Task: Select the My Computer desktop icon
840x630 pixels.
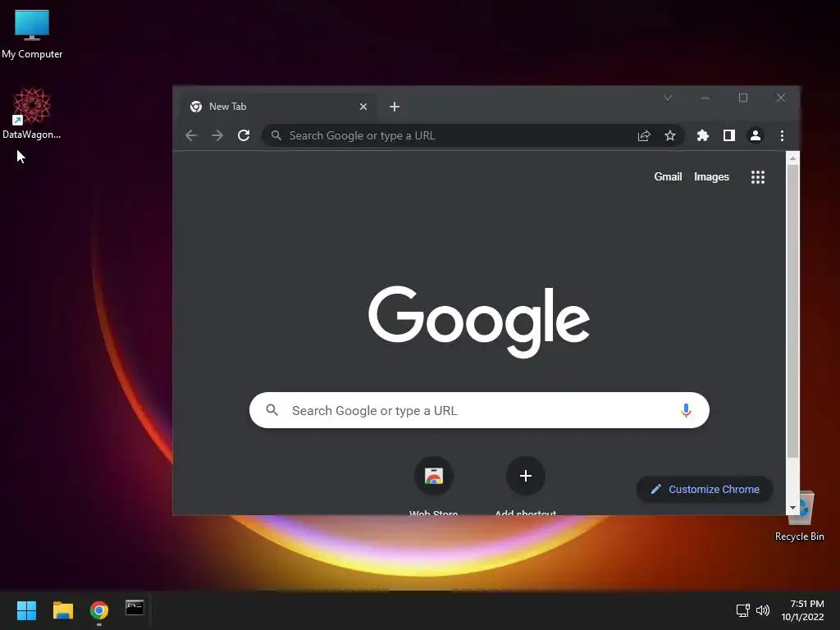Action: coord(32,34)
